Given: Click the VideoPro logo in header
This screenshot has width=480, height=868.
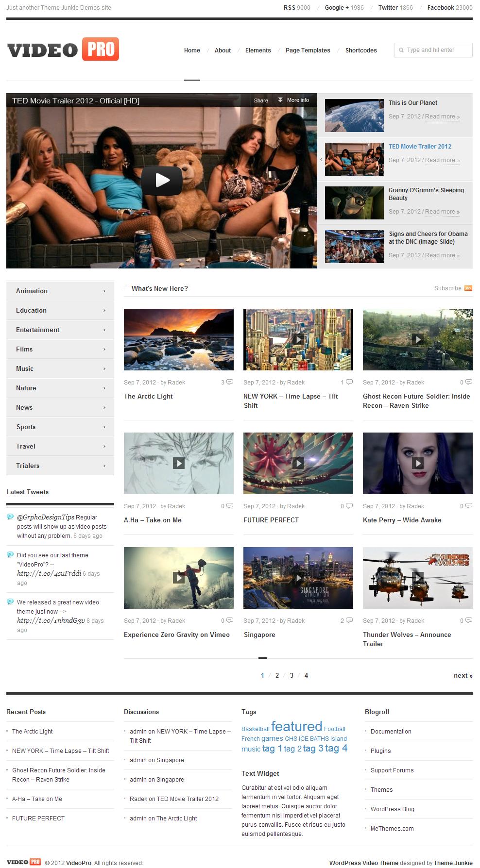Looking at the screenshot, I should point(63,50).
